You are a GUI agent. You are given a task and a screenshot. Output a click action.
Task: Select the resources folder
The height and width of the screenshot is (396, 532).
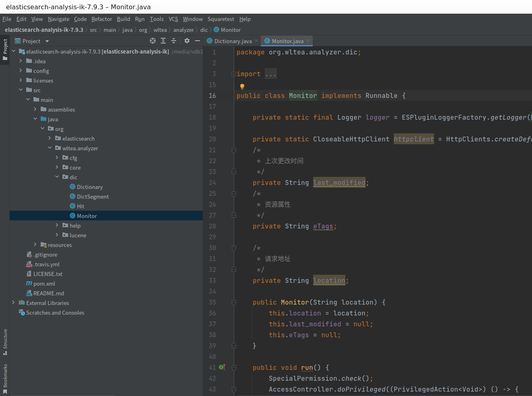point(60,245)
